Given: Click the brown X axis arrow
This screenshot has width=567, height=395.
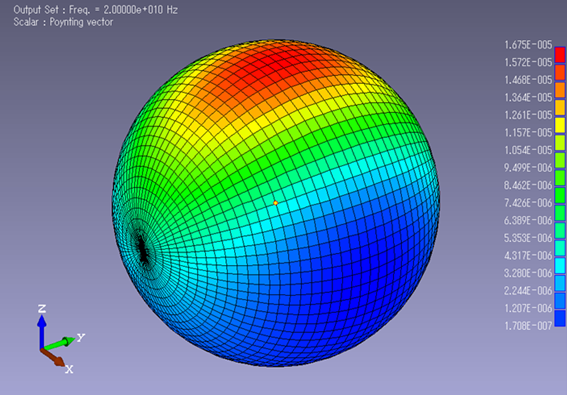Looking at the screenshot, I should click(53, 357).
